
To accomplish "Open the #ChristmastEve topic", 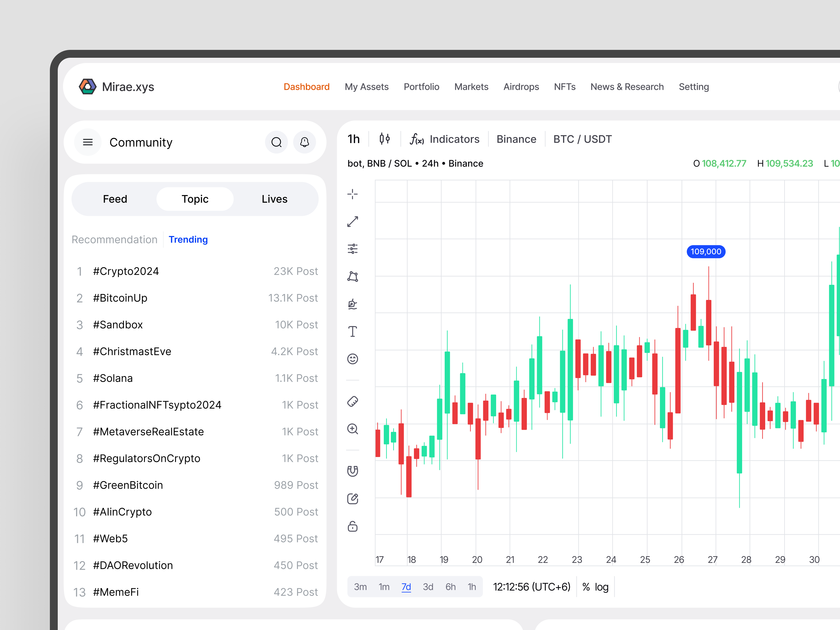I will click(x=195, y=351).
